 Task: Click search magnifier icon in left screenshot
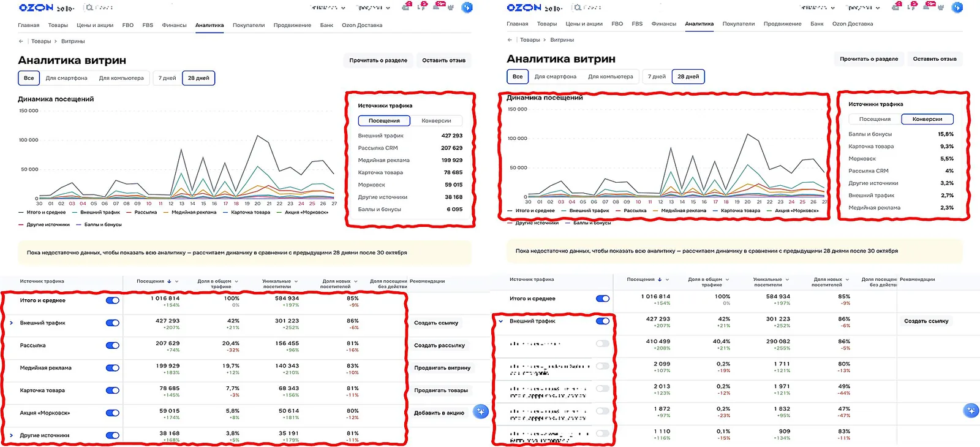[x=89, y=7]
